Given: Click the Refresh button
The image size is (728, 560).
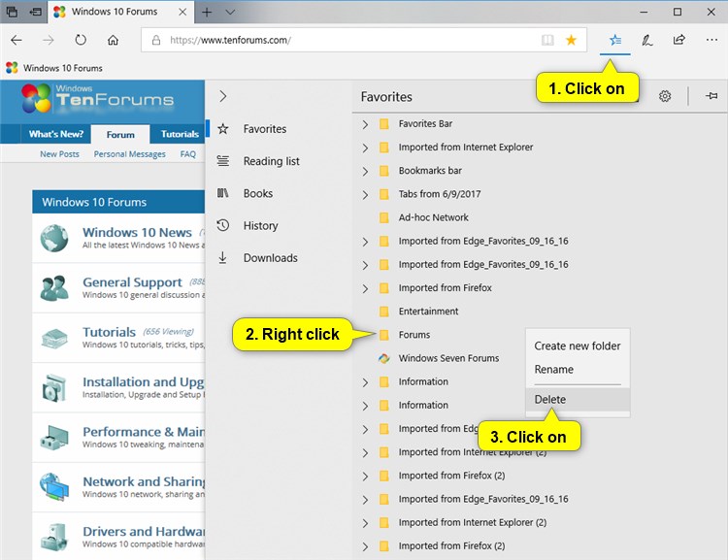Looking at the screenshot, I should pyautogui.click(x=81, y=40).
